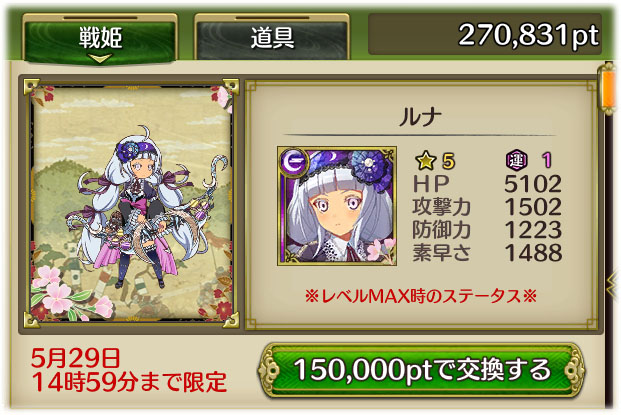Open the ルナ full-body character card

[131, 204]
